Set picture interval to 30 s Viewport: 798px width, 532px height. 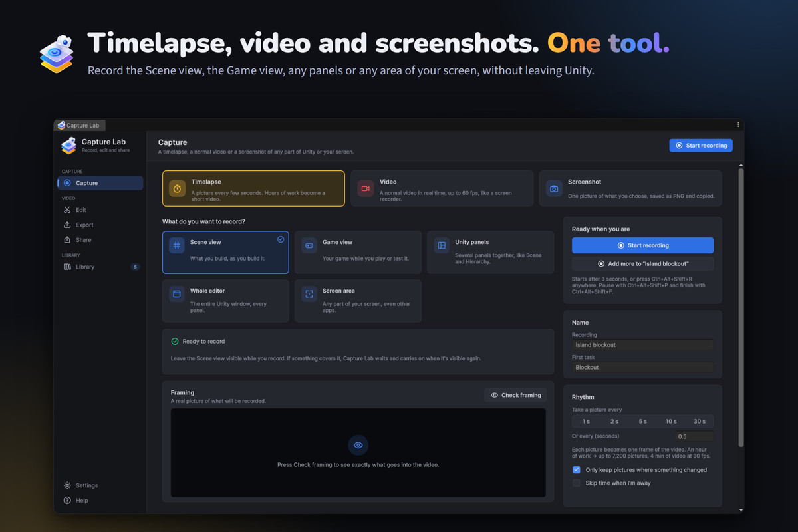[700, 421]
